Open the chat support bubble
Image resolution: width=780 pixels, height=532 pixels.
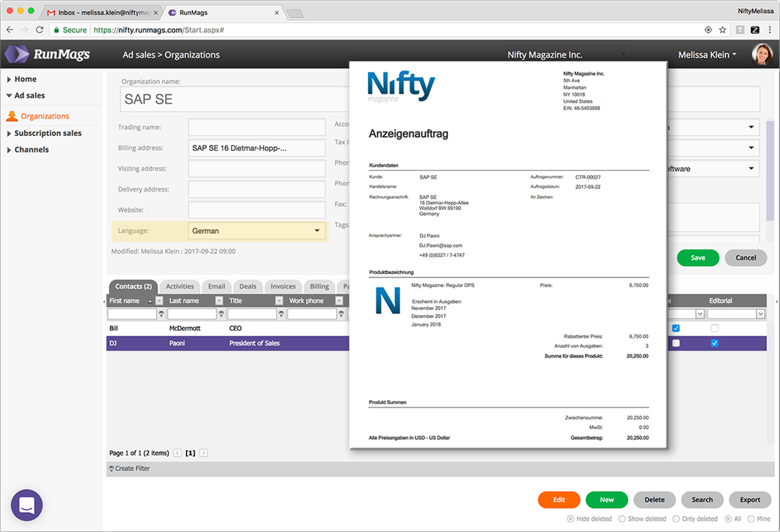[x=27, y=505]
